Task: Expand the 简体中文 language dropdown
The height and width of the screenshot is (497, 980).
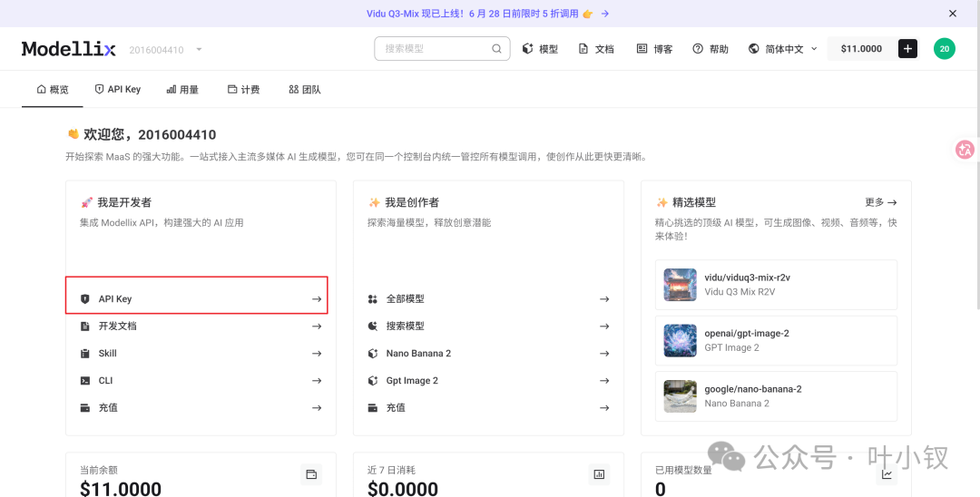Action: 783,49
